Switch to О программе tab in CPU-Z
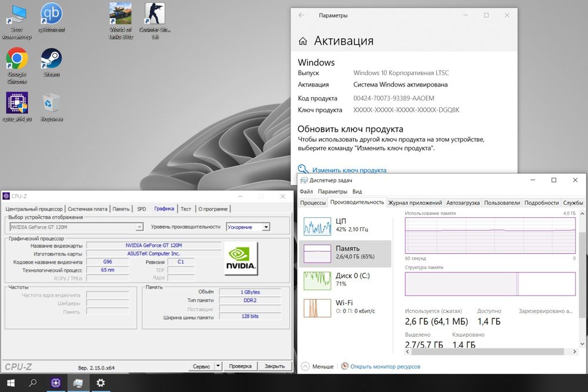Image resolution: width=588 pixels, height=392 pixels. 213,209
